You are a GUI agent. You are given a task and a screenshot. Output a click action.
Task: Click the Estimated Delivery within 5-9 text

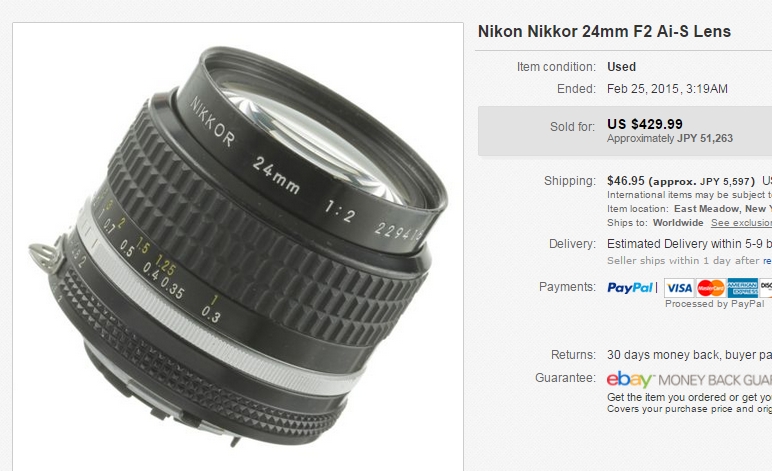click(689, 244)
